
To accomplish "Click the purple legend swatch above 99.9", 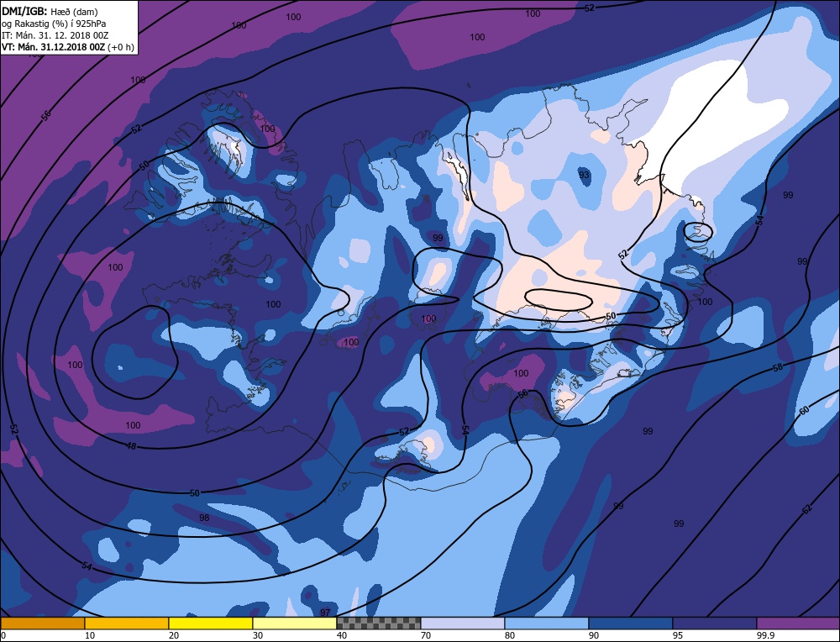I will tap(798, 624).
